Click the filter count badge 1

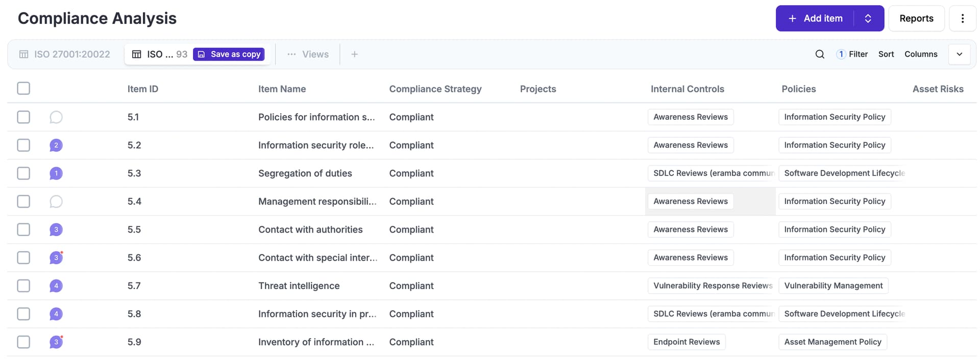click(841, 54)
